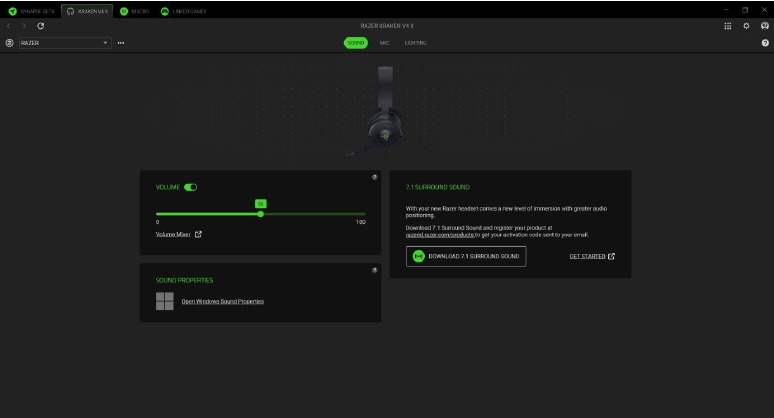Open the Volume Mixer link

click(x=173, y=234)
